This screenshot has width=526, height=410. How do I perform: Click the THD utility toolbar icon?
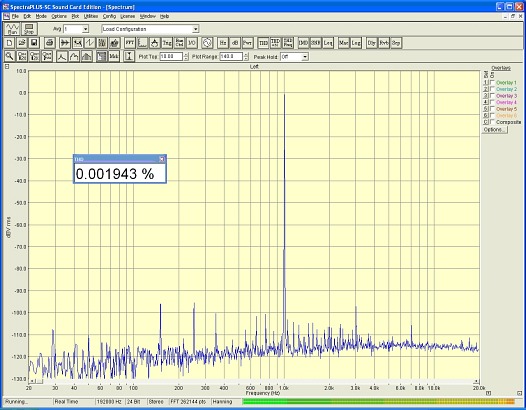pos(263,43)
